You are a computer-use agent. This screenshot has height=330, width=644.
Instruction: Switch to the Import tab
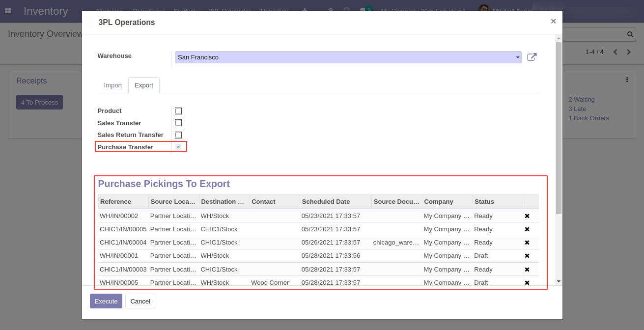coord(112,85)
